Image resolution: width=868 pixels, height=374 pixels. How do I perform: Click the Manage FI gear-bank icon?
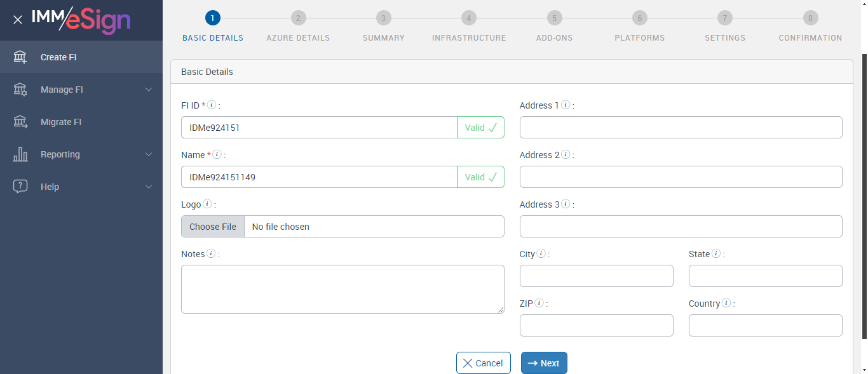[x=20, y=90]
